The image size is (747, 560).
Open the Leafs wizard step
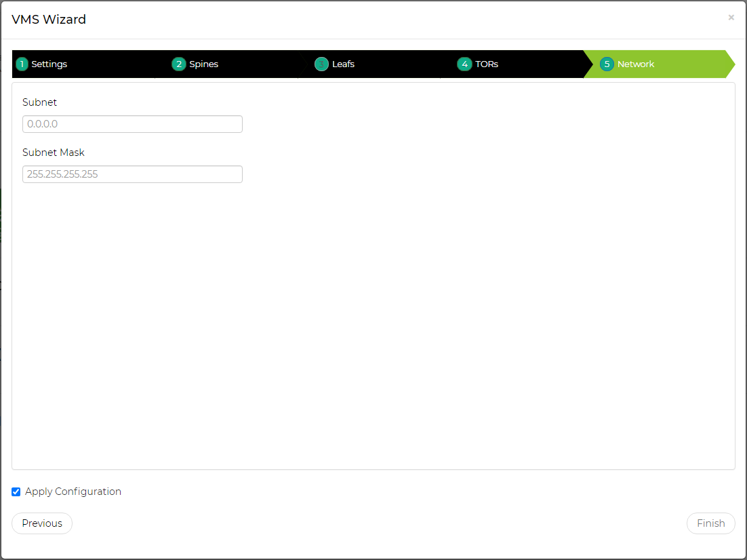pyautogui.click(x=343, y=64)
